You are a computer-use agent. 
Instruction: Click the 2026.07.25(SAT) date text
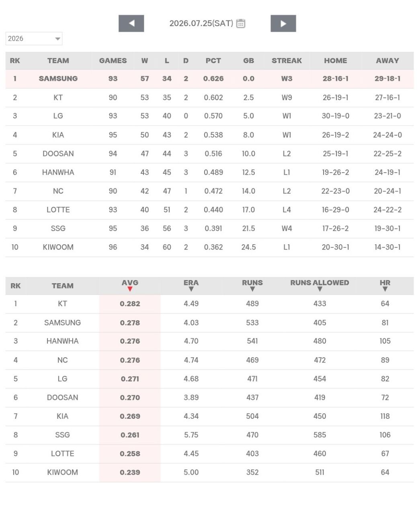coord(201,23)
